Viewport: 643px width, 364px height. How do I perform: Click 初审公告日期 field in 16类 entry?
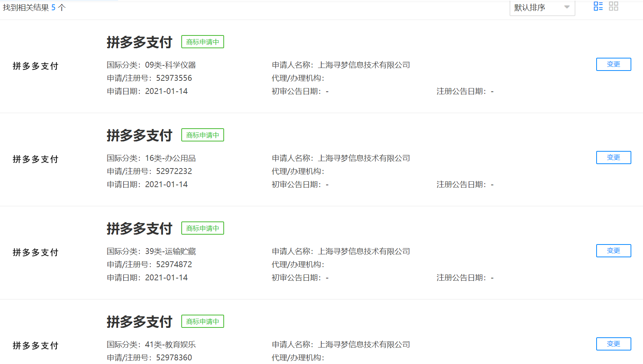point(300,185)
